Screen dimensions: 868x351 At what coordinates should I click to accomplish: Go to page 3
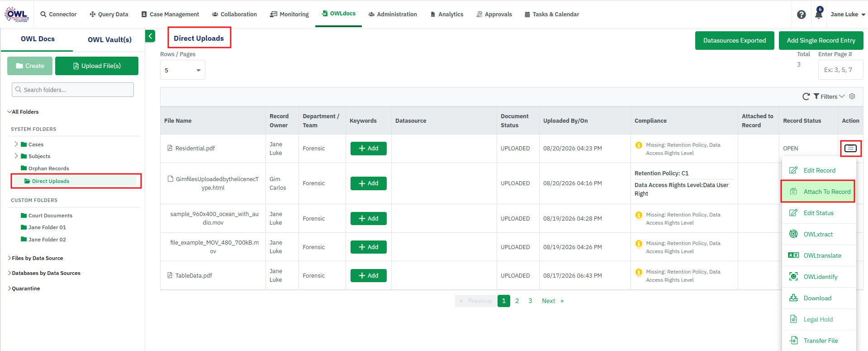[530, 301]
